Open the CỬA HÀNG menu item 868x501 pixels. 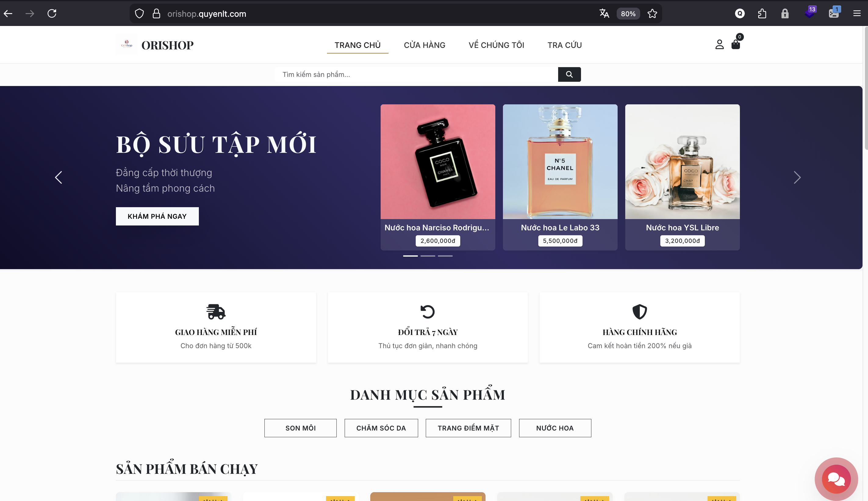[424, 45]
